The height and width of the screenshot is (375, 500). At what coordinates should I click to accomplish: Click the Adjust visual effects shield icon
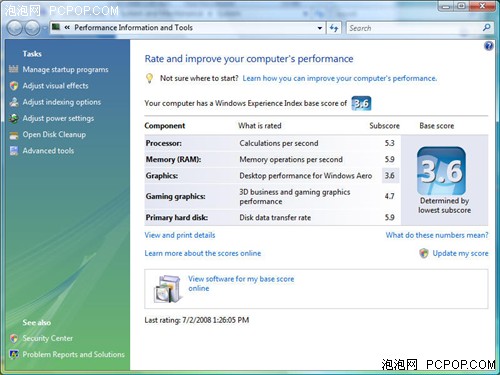pyautogui.click(x=14, y=86)
